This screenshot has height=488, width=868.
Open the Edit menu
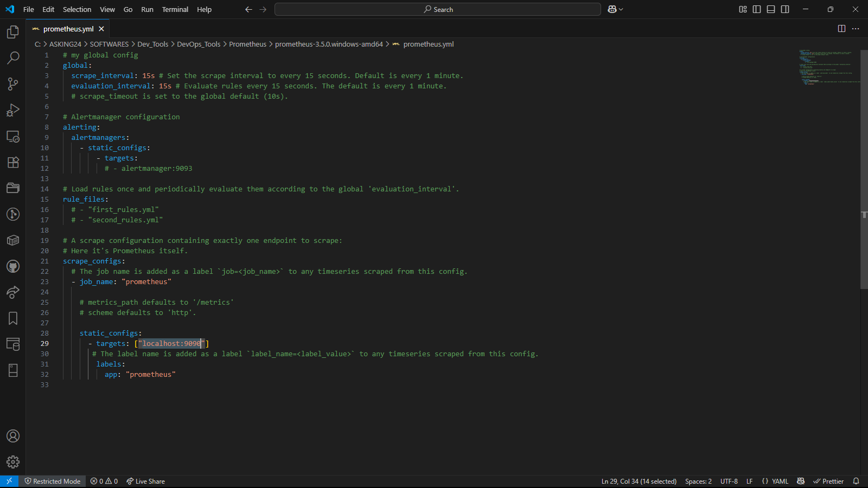click(x=48, y=9)
